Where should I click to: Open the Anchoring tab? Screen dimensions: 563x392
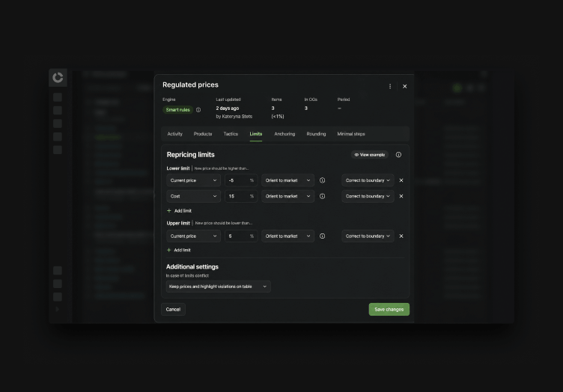point(284,134)
